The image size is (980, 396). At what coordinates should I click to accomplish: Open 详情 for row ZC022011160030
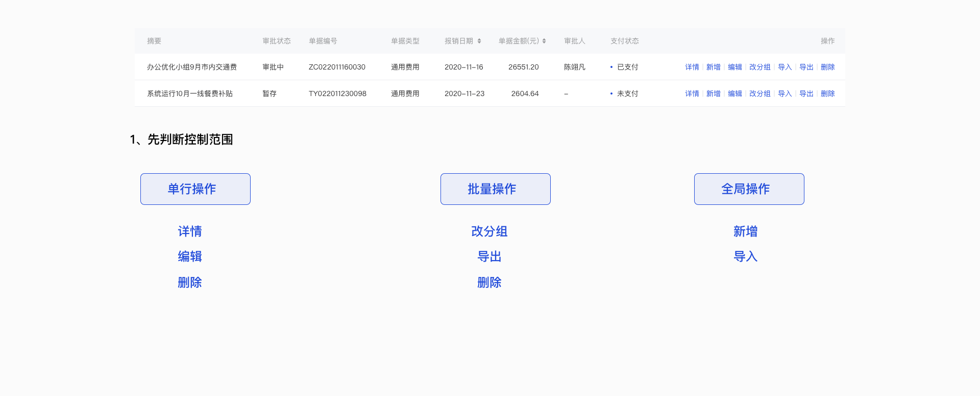(692, 67)
